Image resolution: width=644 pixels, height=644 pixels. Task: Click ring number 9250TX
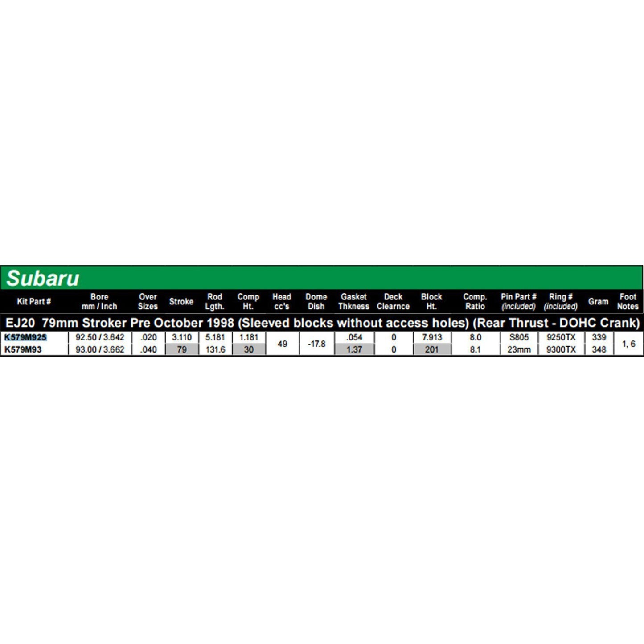pyautogui.click(x=561, y=338)
